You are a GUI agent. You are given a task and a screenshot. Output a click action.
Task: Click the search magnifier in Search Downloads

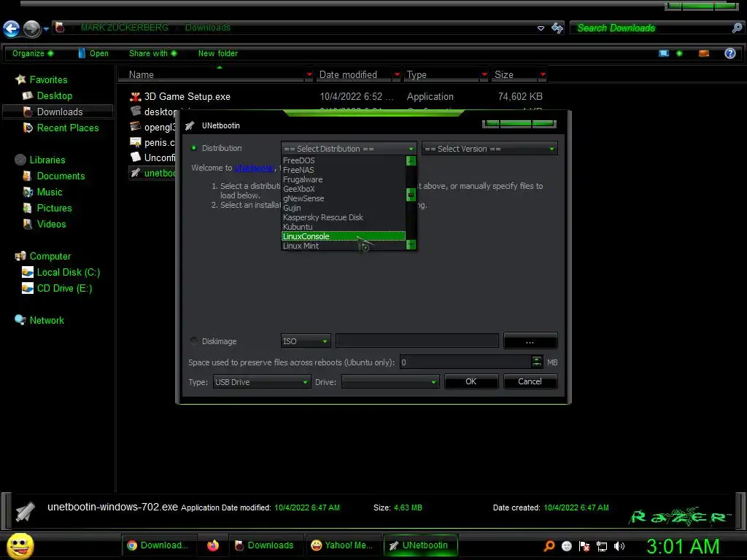(x=737, y=28)
